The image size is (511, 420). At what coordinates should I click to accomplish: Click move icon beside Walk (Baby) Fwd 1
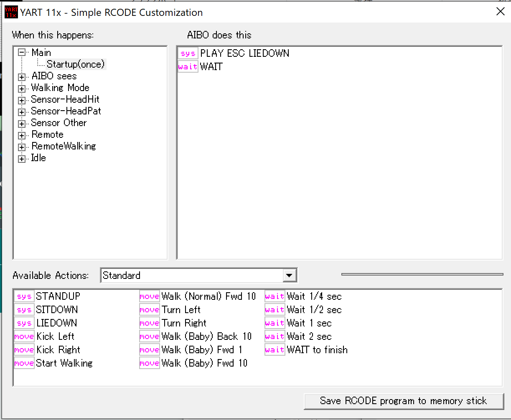[150, 350]
